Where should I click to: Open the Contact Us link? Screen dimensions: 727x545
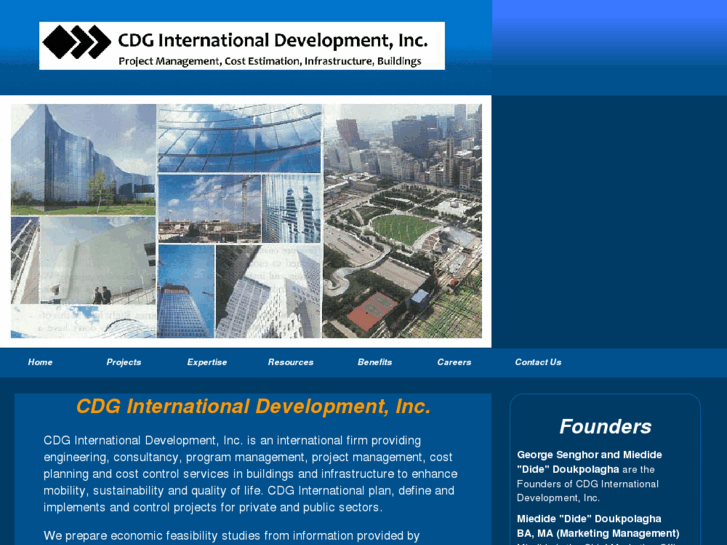(x=538, y=362)
